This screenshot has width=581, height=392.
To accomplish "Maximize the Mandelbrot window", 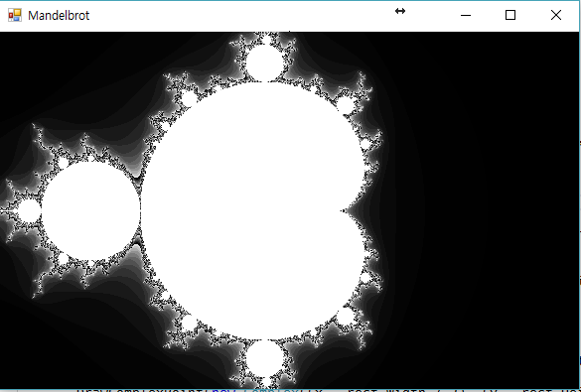I will [x=510, y=15].
